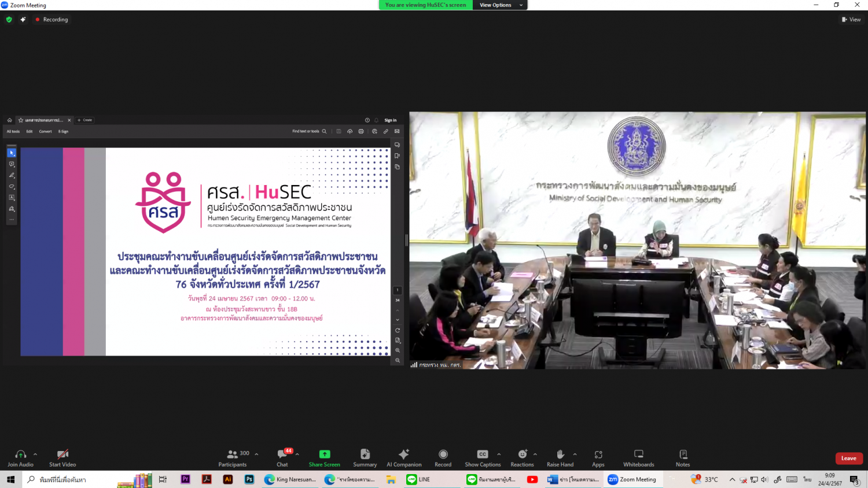Select the Acrobat add comment tool
The image size is (868, 488).
[12, 164]
